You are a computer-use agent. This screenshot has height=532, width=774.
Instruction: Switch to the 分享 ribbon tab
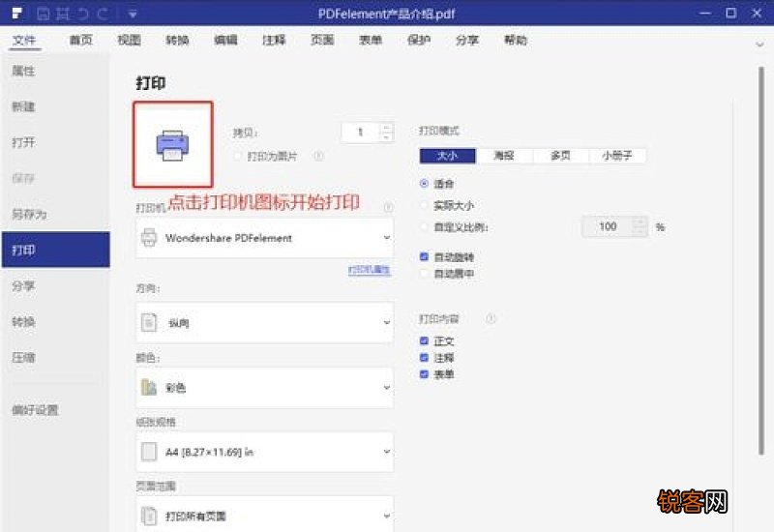point(467,40)
